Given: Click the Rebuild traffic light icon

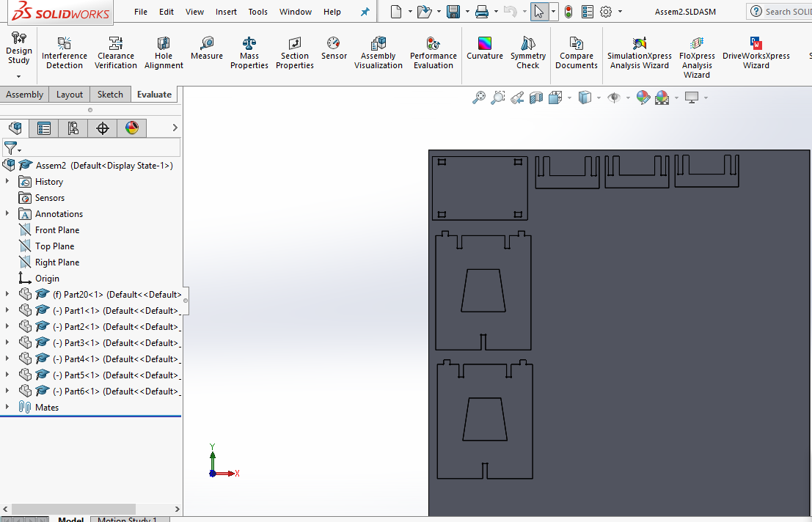Looking at the screenshot, I should [568, 12].
